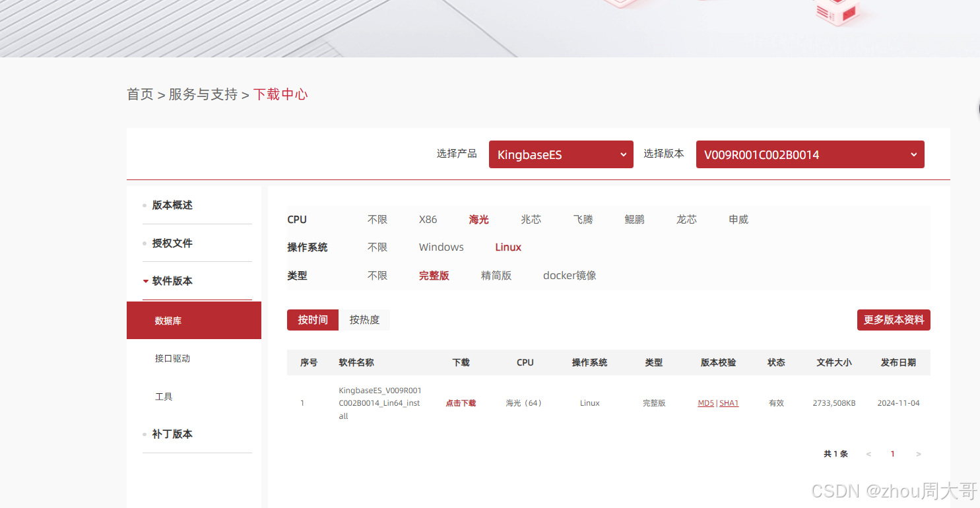The width and height of the screenshot is (980, 508).
Task: Click the KingbaseES_V009R001C002B0014_Lin64_install file name
Action: [x=379, y=403]
